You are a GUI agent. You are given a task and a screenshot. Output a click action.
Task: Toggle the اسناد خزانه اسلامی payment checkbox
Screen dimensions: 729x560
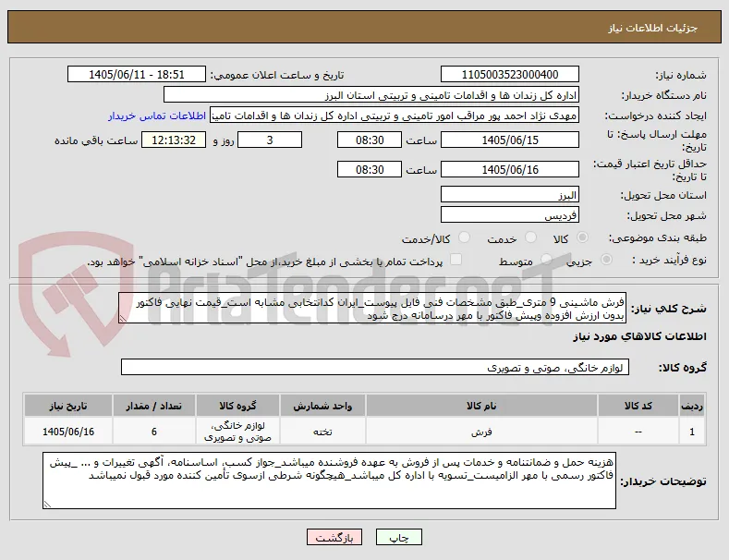[456, 260]
